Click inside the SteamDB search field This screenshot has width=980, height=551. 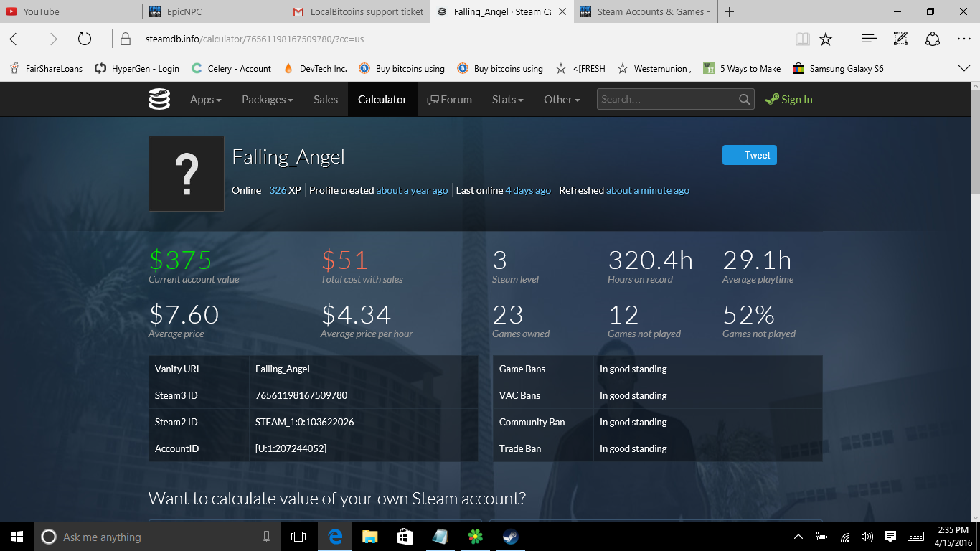pyautogui.click(x=667, y=100)
